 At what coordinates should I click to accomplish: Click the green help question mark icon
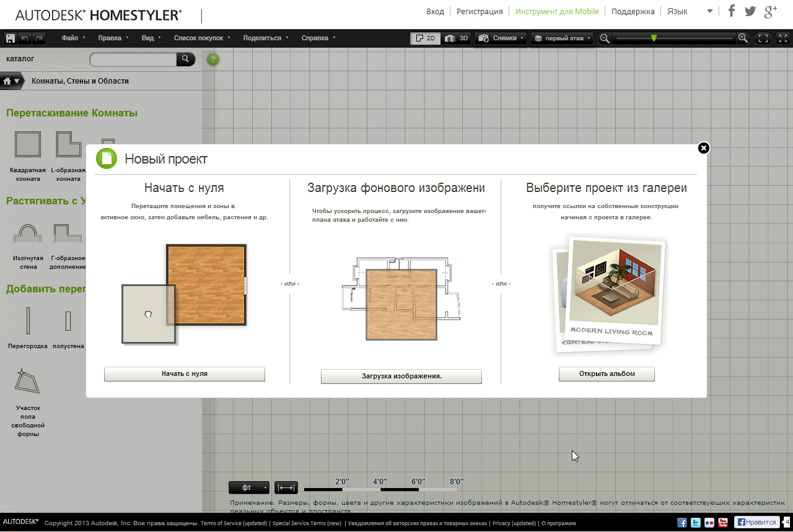tap(213, 60)
